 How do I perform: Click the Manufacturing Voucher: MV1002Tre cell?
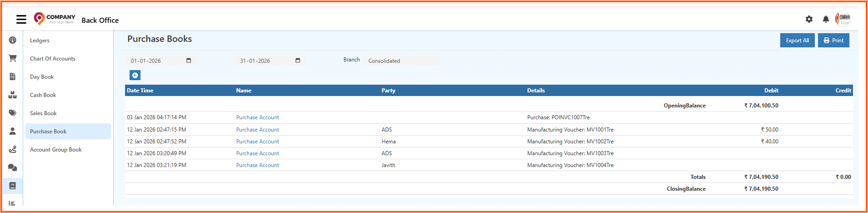click(570, 142)
